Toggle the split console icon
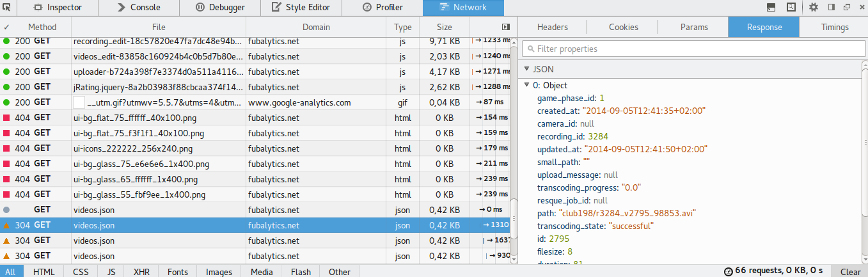 [x=772, y=8]
